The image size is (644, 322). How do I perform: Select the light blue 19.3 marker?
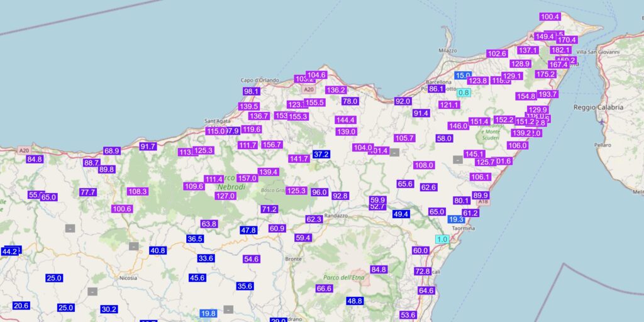(457, 219)
